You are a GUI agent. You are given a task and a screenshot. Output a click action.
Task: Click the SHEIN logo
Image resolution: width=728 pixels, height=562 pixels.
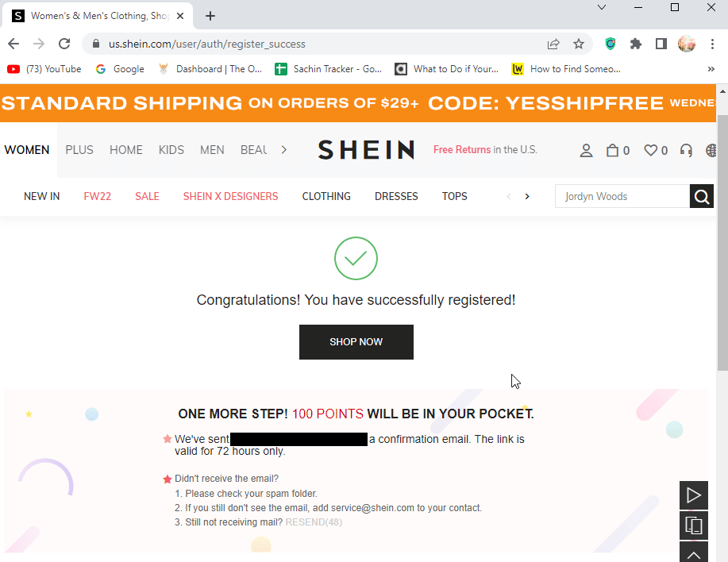tap(365, 149)
